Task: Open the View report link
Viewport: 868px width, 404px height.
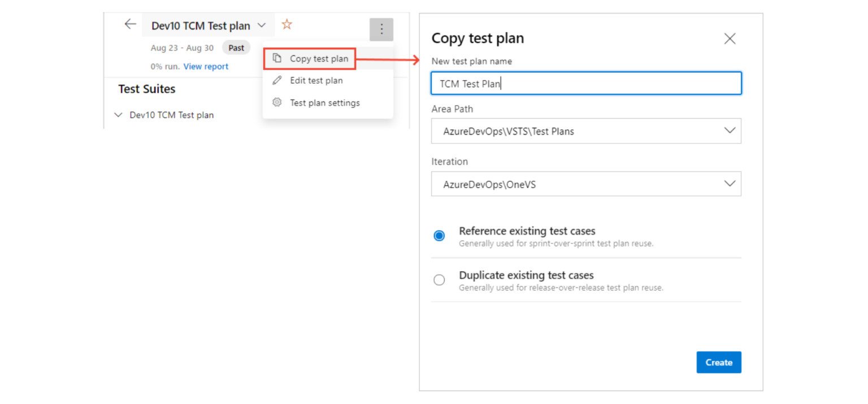Action: tap(206, 66)
